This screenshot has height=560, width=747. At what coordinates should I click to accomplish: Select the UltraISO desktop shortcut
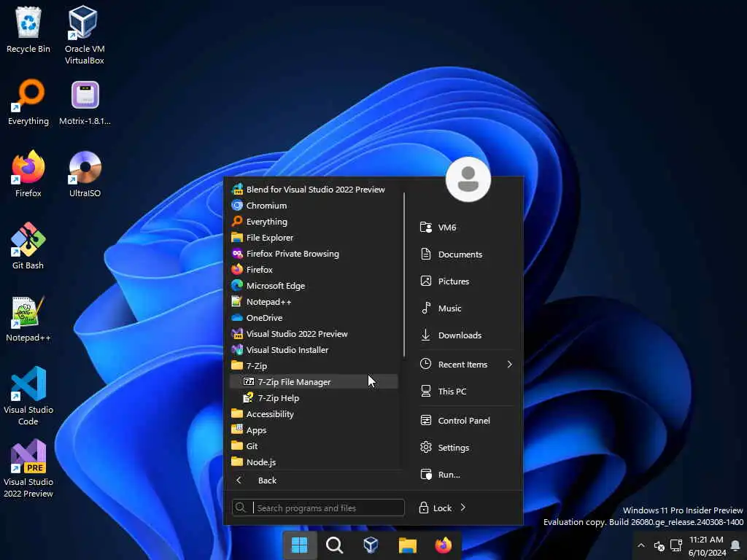(x=85, y=174)
